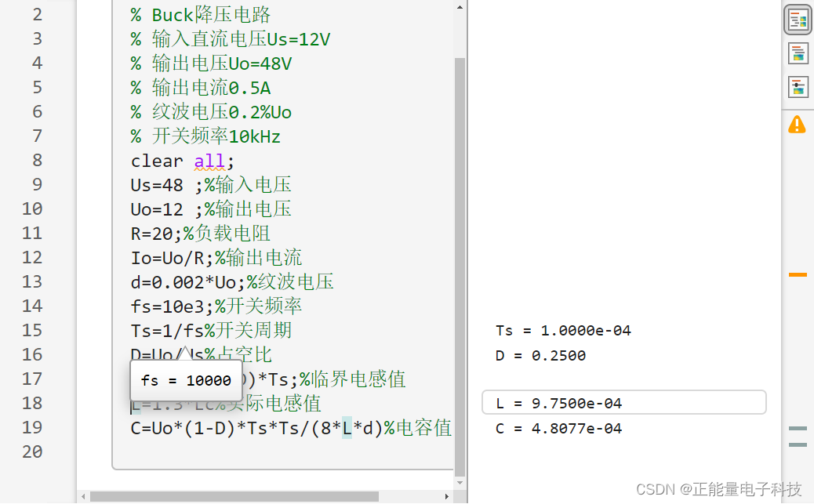Click the tooltip showing fs = 10000
Screen dimensions: 814x504
click(x=185, y=379)
